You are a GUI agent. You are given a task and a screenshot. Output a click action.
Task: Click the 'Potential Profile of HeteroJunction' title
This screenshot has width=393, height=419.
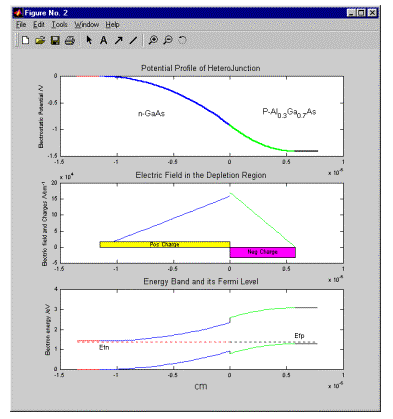(x=201, y=68)
